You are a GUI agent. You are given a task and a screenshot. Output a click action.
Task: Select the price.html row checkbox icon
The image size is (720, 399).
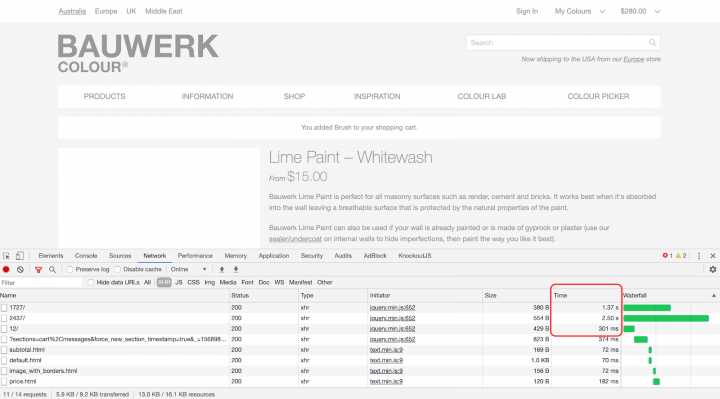pyautogui.click(x=4, y=382)
